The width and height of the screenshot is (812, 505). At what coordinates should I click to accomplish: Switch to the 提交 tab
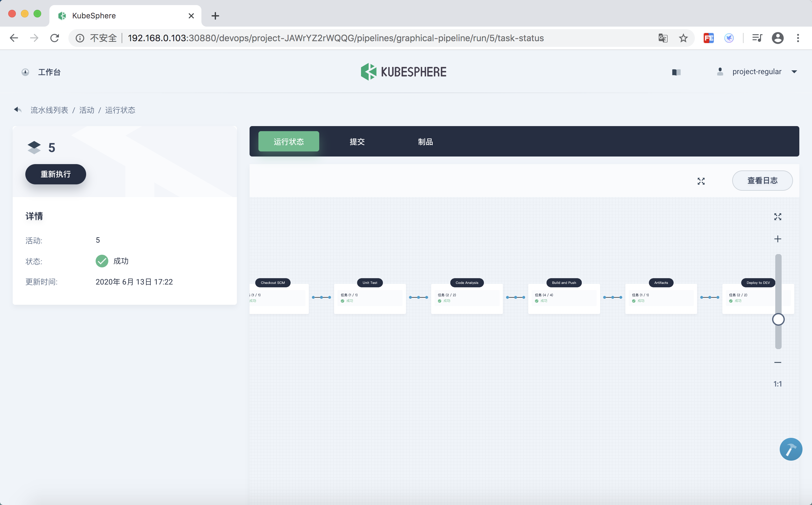(357, 142)
